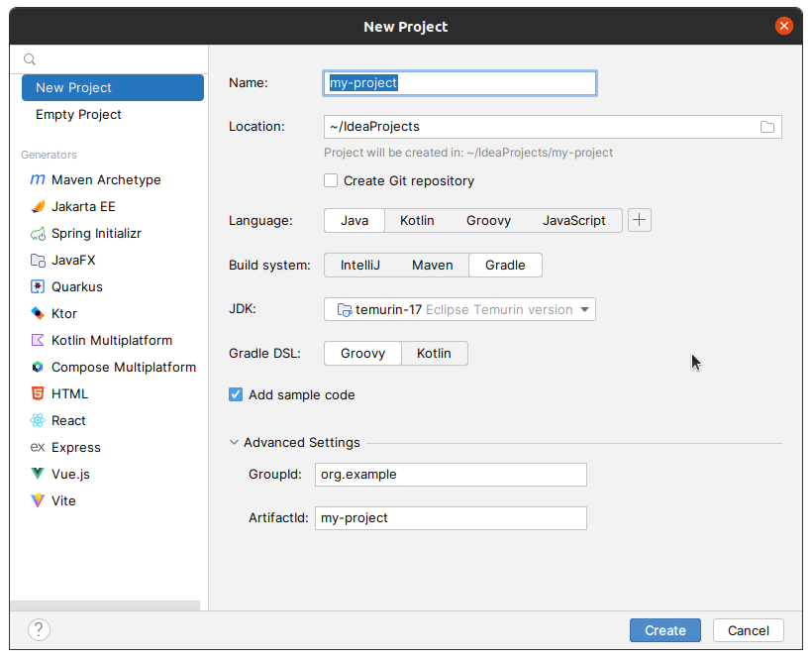
Task: Choose the Vite generator label
Action: tap(63, 501)
